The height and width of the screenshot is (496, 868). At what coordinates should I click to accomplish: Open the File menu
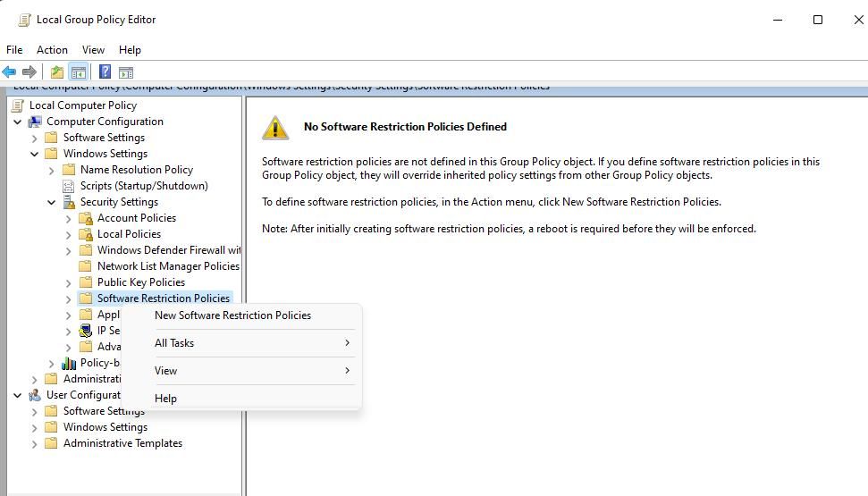click(x=14, y=50)
